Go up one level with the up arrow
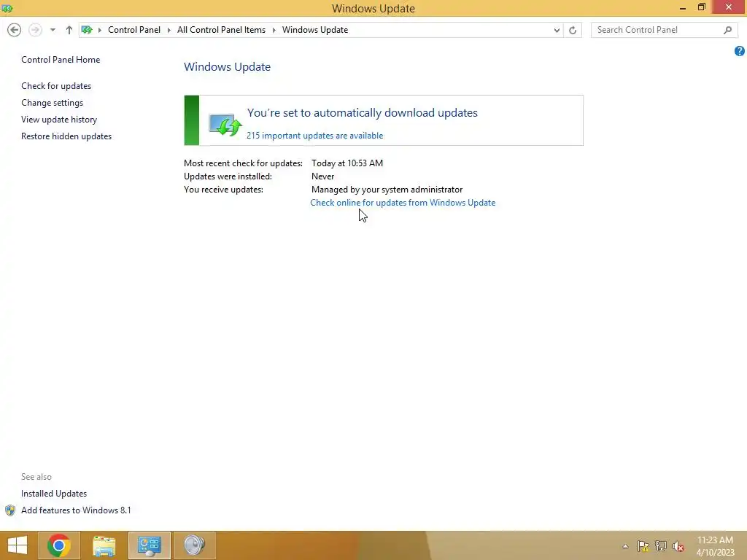The width and height of the screenshot is (747, 560). click(69, 30)
